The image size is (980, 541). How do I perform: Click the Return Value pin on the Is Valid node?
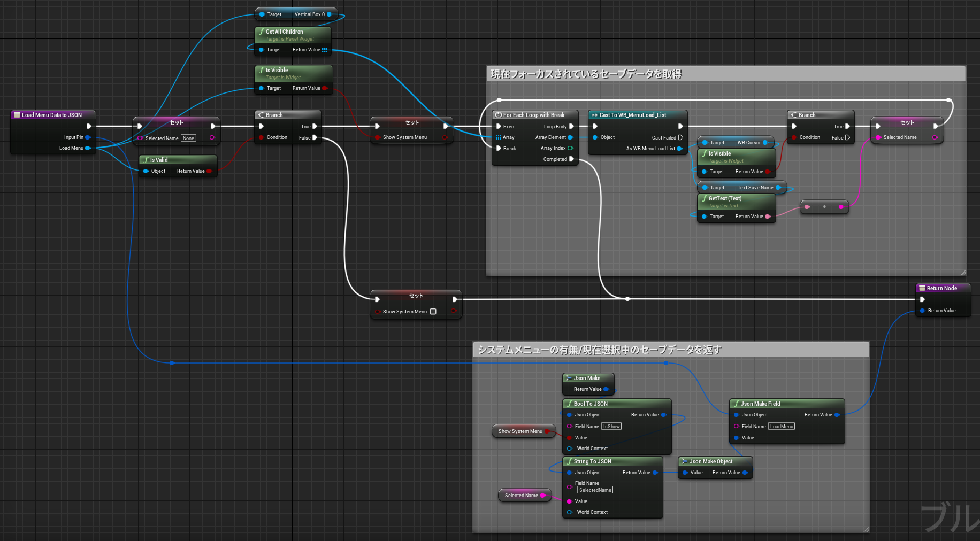209,171
